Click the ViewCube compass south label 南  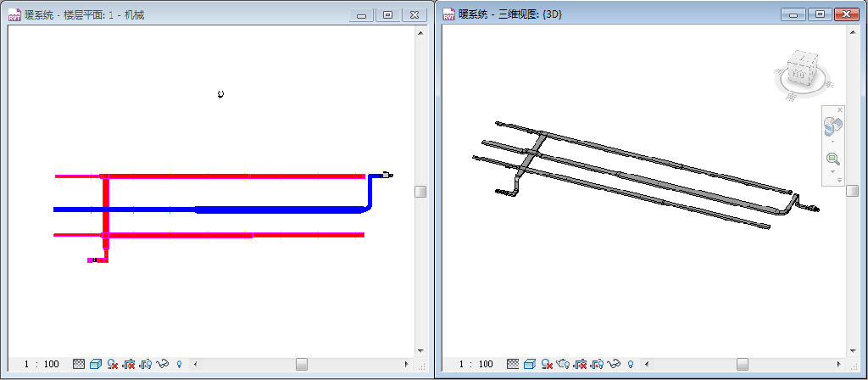click(791, 97)
